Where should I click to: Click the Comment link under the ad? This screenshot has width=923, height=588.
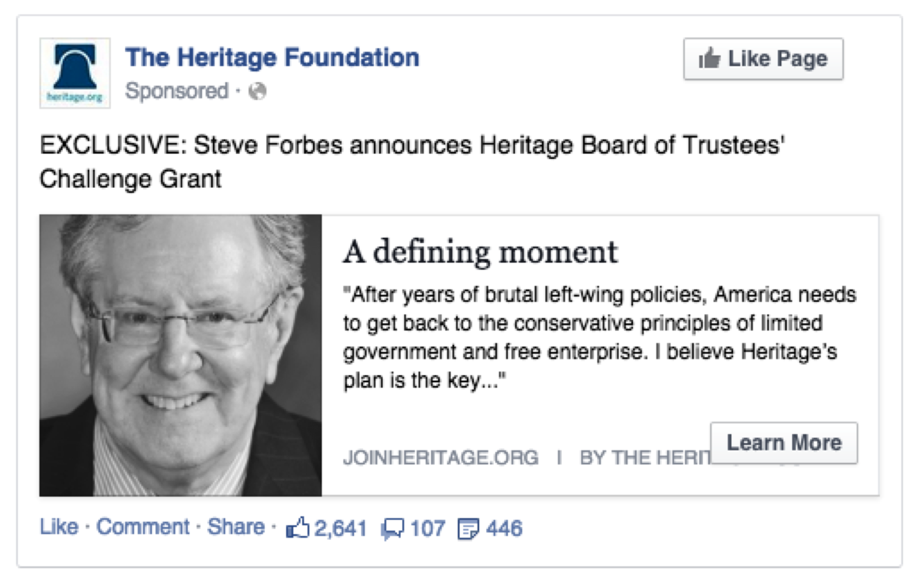(143, 527)
